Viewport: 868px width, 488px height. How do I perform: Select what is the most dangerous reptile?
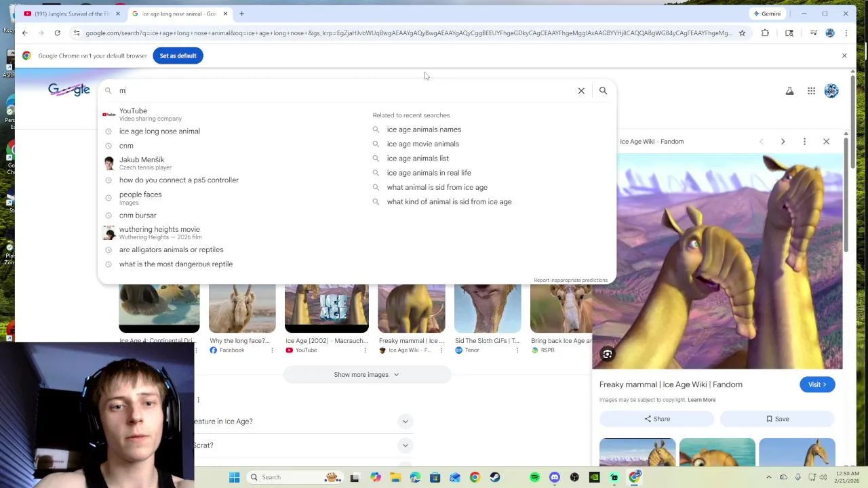[x=231, y=264]
